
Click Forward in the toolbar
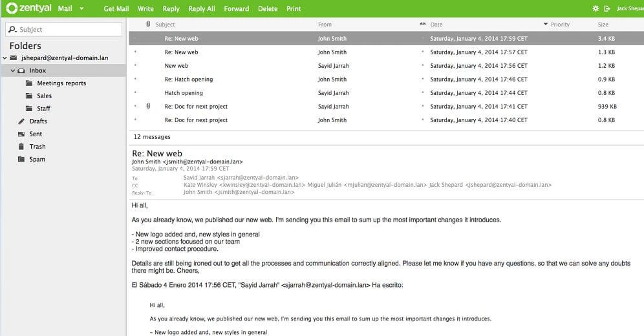click(x=237, y=8)
